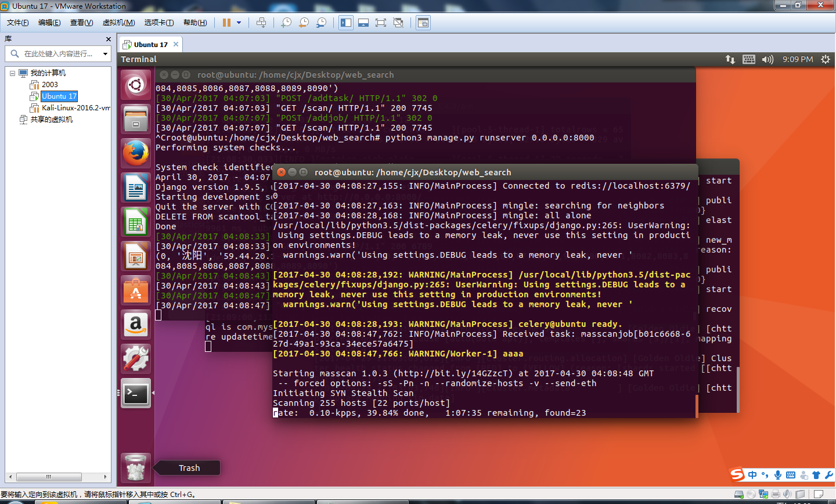The width and height of the screenshot is (836, 504).
Task: Take a snapshot of this VM
Action: click(286, 23)
